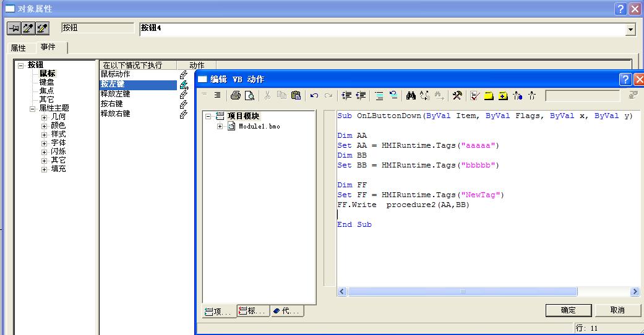Expand the 样式 tree node
644x335 pixels.
click(44, 135)
